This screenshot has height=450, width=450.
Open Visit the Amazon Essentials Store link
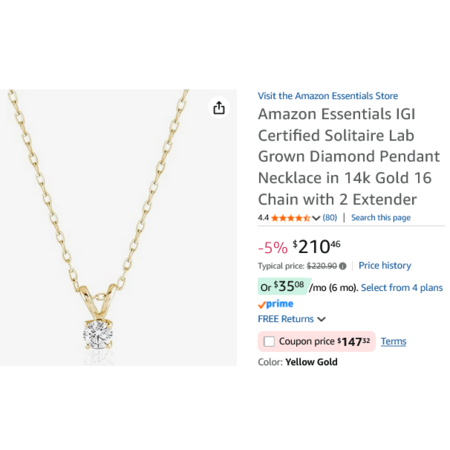pos(328,96)
